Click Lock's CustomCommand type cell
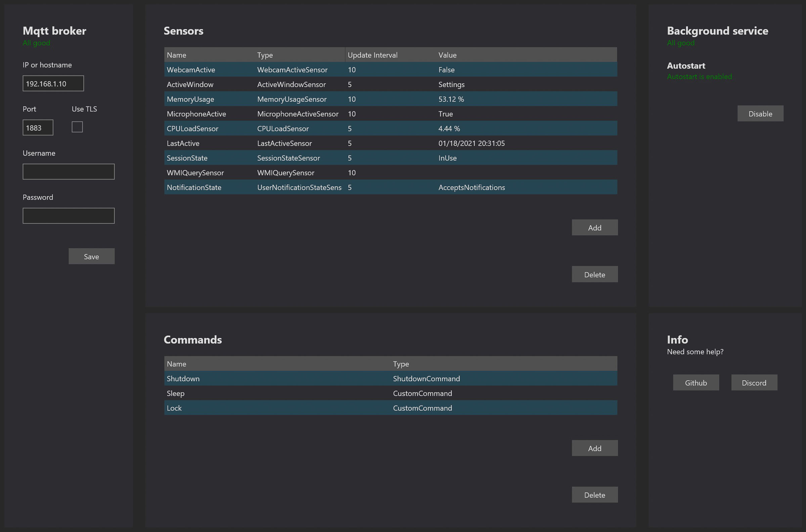 coord(504,408)
